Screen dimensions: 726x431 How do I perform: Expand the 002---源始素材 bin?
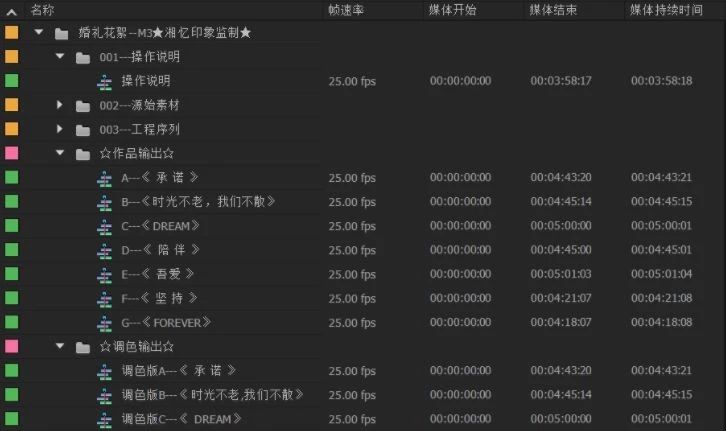pos(59,105)
